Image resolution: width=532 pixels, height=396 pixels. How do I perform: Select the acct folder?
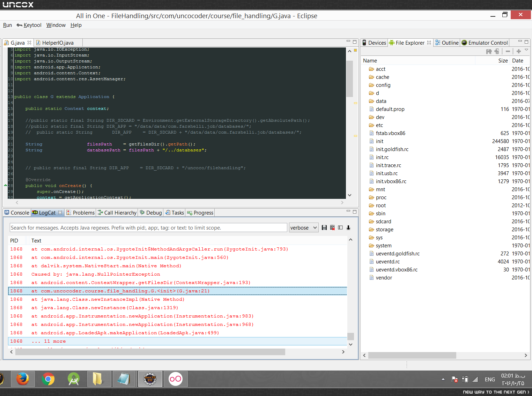coord(380,69)
